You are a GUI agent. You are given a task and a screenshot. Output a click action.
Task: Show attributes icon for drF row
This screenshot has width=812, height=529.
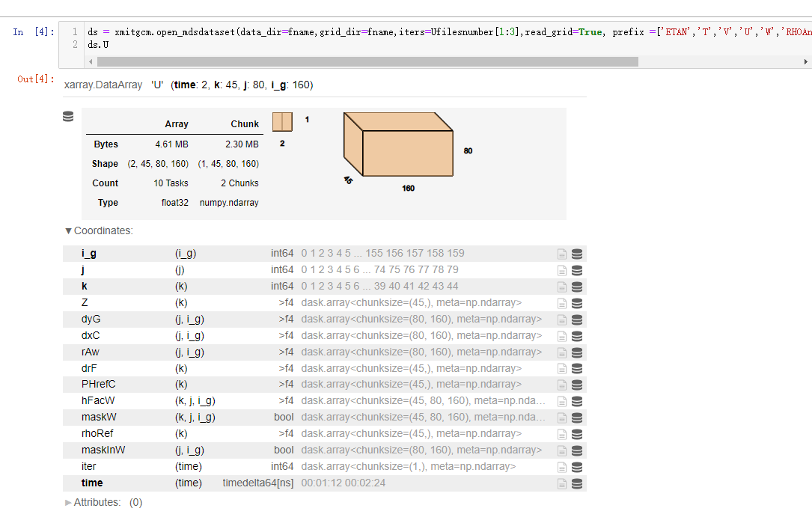pyautogui.click(x=562, y=369)
